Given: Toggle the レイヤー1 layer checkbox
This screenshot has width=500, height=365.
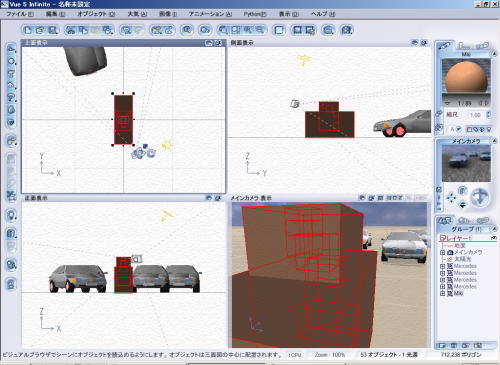Looking at the screenshot, I should point(442,238).
